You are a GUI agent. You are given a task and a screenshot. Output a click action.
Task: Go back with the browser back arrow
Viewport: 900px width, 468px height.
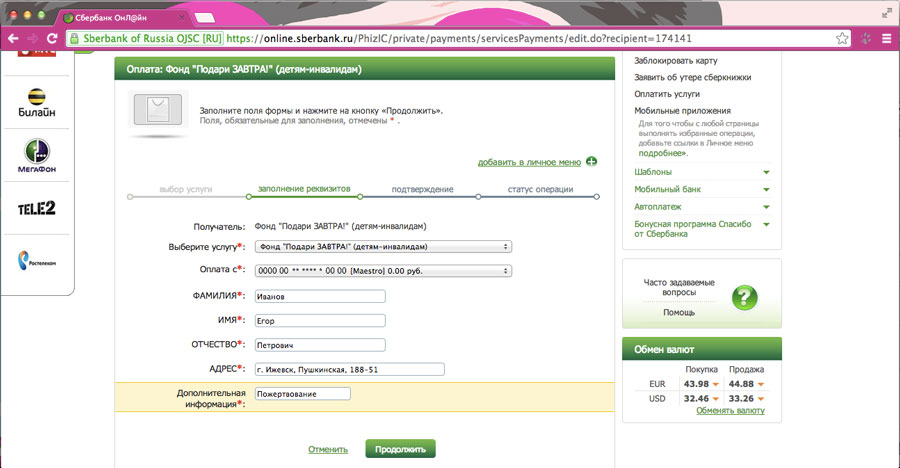[13, 38]
